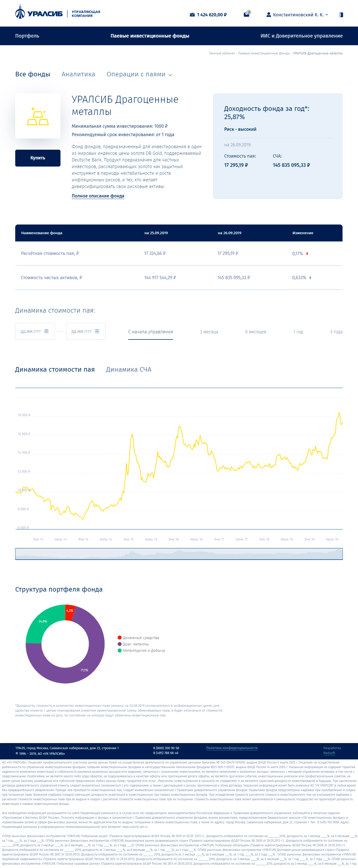
Task: Open calendar in start date field
Action: coord(47,331)
